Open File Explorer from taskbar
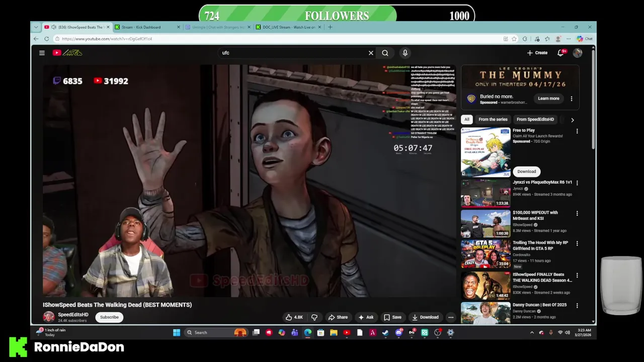Viewport: 644px width, 362px height. click(334, 332)
